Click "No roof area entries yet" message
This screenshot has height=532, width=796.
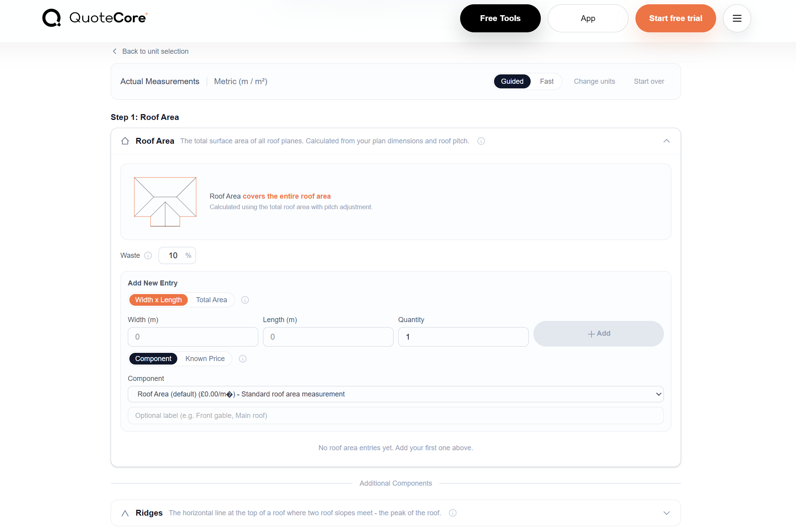395,448
